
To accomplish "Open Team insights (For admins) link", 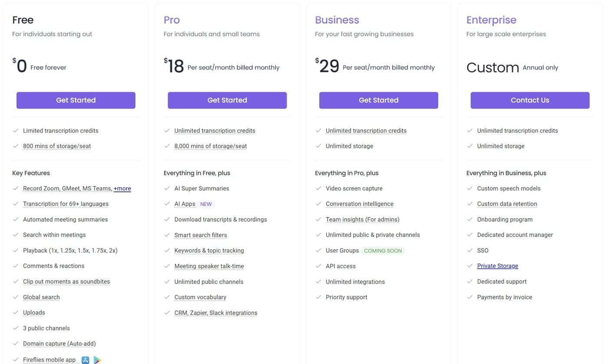I will (363, 219).
